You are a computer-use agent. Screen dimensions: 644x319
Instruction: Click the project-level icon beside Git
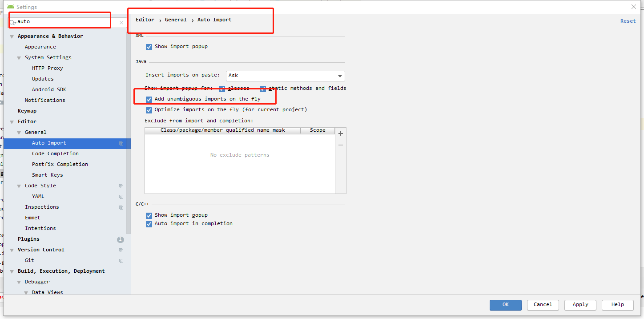121,261
